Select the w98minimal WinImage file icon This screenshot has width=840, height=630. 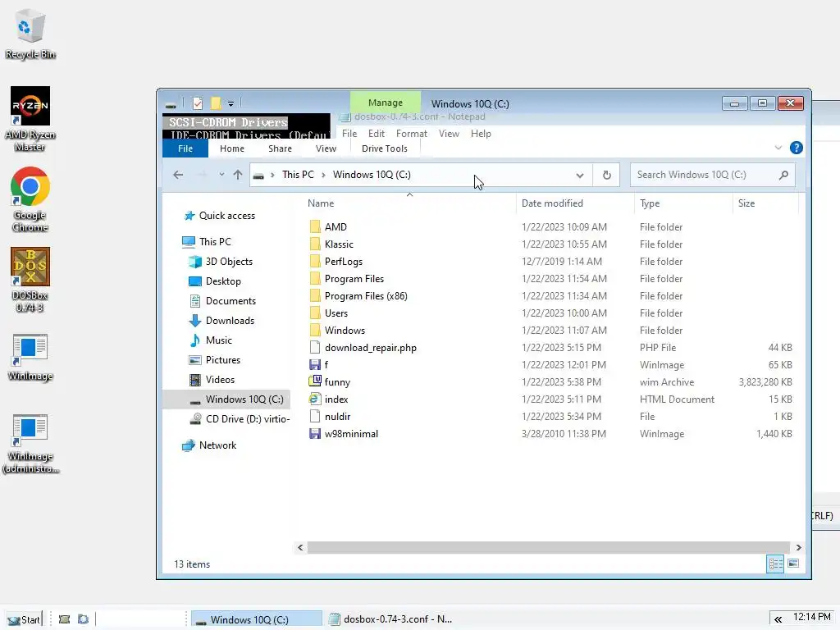[315, 433]
